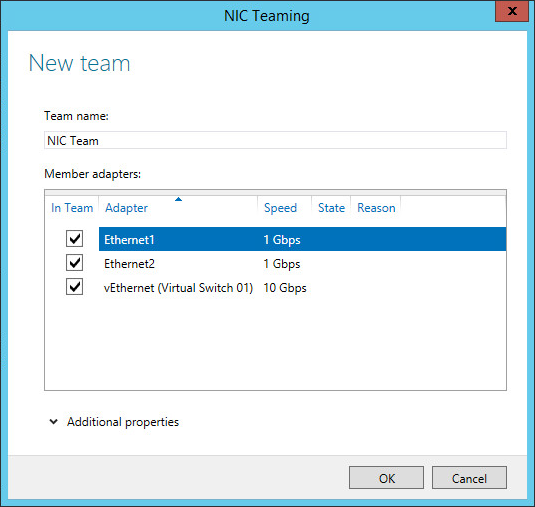Uncheck the Ethernet2 In Team checkbox

[74, 263]
